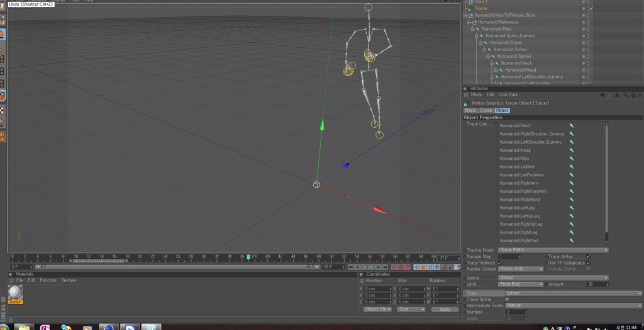The image size is (644, 330).
Task: Open the Space Global dropdown
Action: click(553, 278)
